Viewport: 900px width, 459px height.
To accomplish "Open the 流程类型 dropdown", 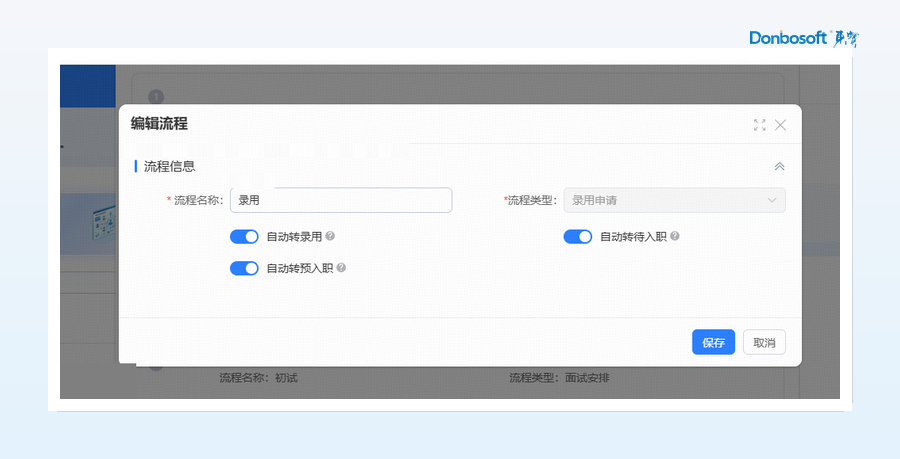I will coord(674,200).
